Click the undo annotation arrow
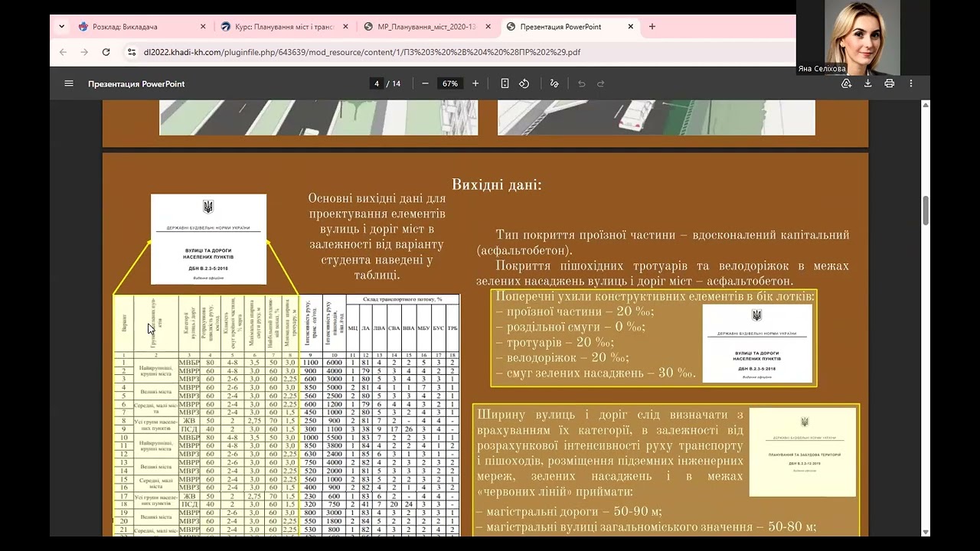This screenshot has height=551, width=980. [582, 83]
